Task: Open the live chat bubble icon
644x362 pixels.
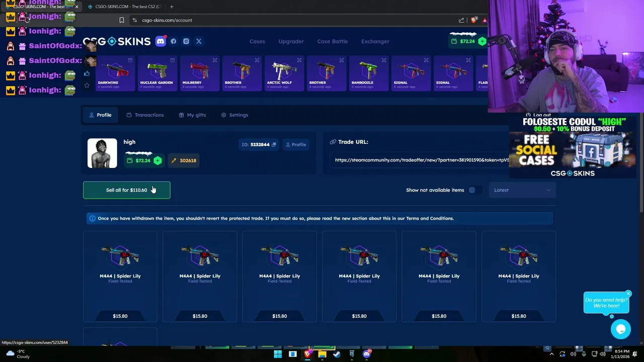Action: [620, 329]
